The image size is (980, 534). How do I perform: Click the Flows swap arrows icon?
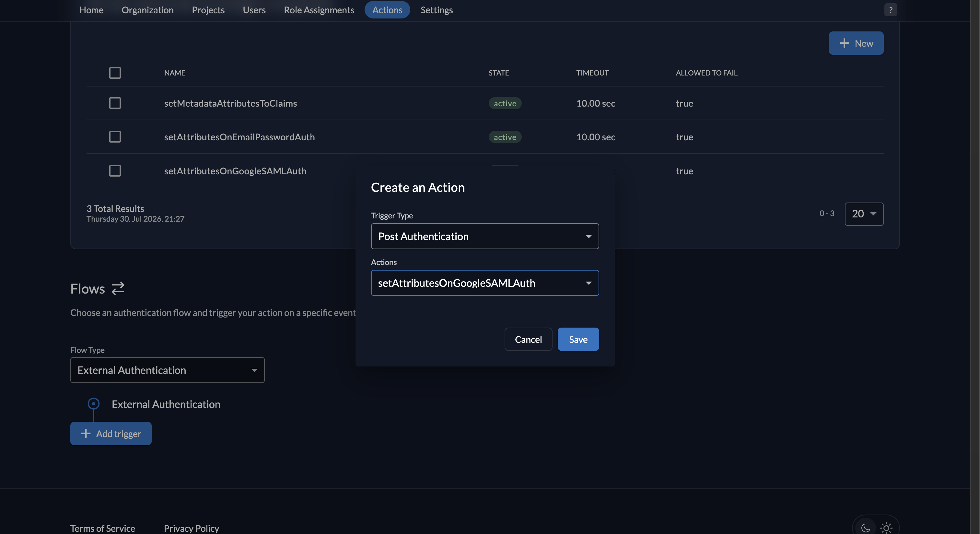click(x=118, y=288)
